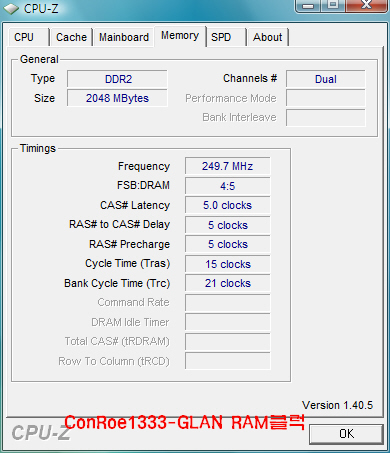This screenshot has height=453, width=390.
Task: Click the 'Frequency' label
Action: coord(144,166)
